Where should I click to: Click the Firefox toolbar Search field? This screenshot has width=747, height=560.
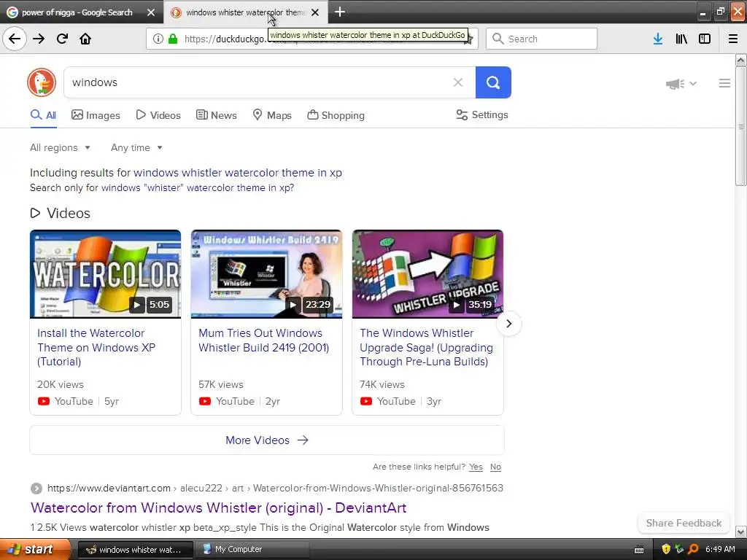541,39
